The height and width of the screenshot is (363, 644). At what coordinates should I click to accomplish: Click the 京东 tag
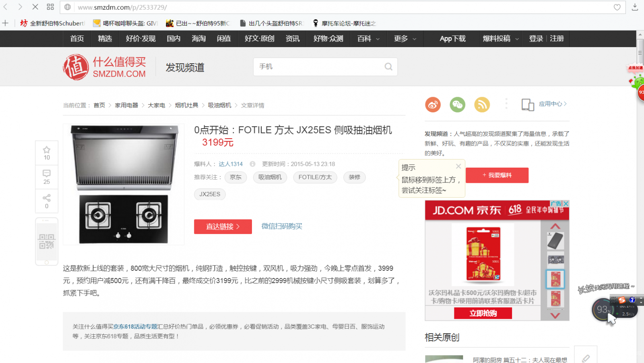(x=235, y=177)
